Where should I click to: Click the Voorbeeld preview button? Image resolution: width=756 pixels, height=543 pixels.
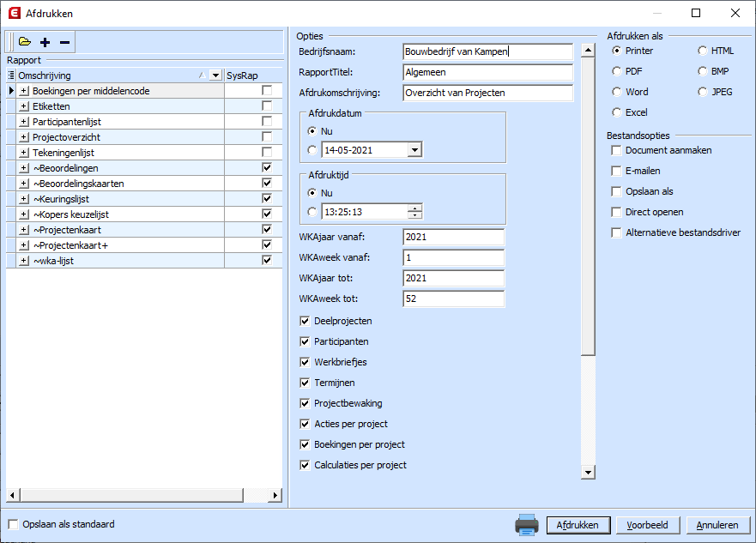coord(648,525)
